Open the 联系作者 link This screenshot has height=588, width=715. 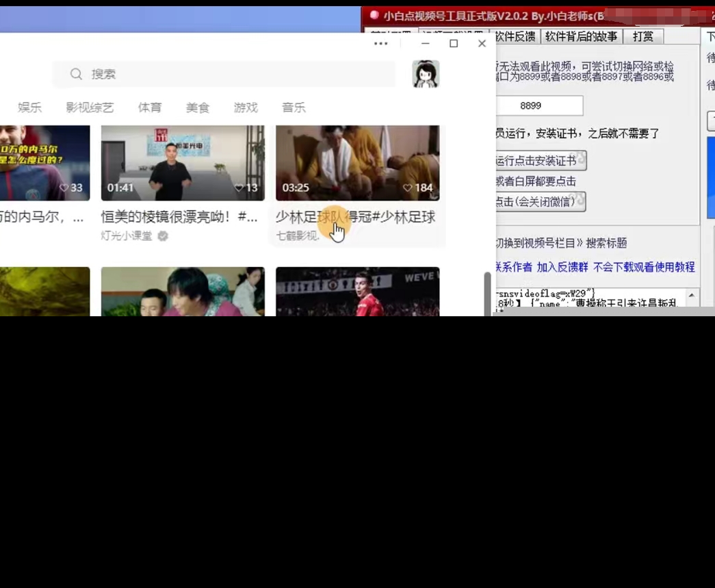(513, 267)
